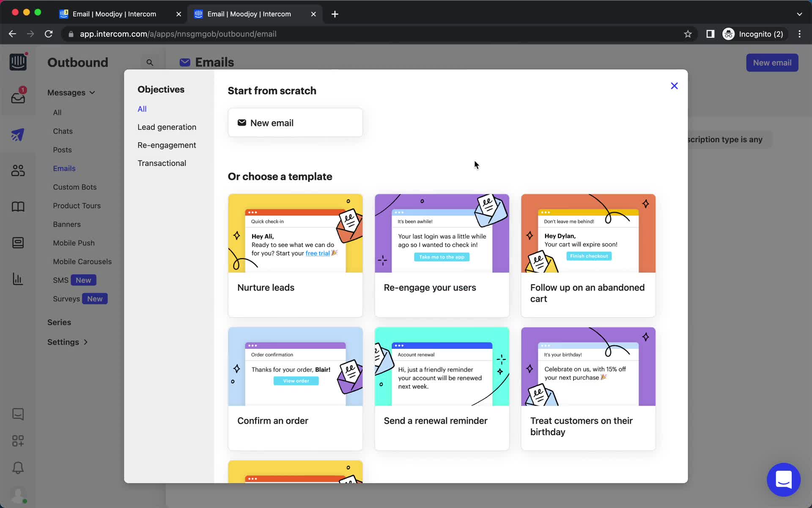Select the Re-engagement objective filter

point(167,144)
